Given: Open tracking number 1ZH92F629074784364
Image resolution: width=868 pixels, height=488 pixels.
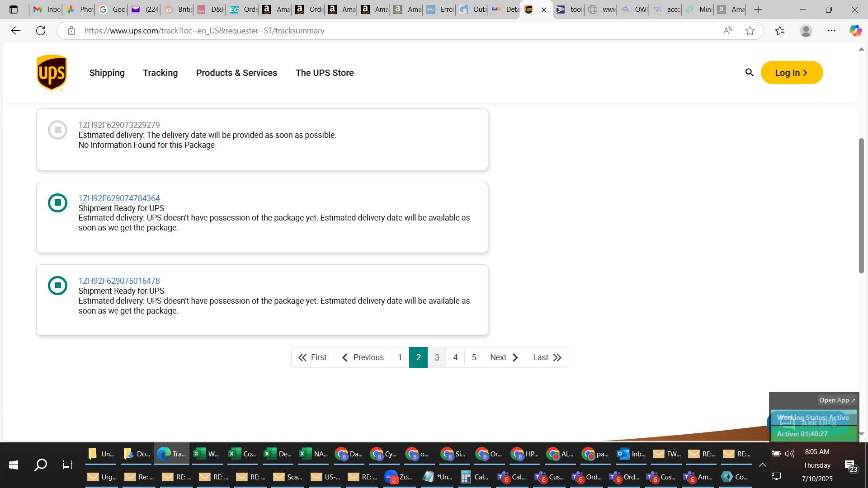Looking at the screenshot, I should tap(119, 198).
